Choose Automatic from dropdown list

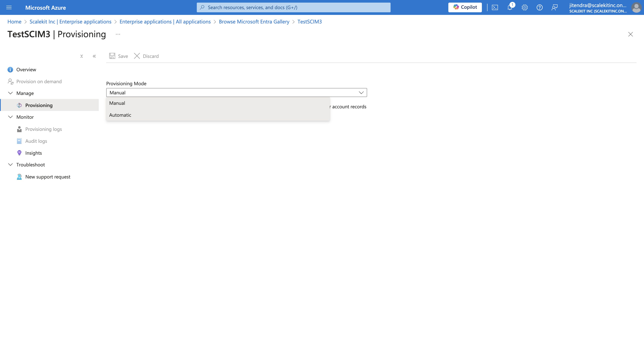click(x=218, y=115)
